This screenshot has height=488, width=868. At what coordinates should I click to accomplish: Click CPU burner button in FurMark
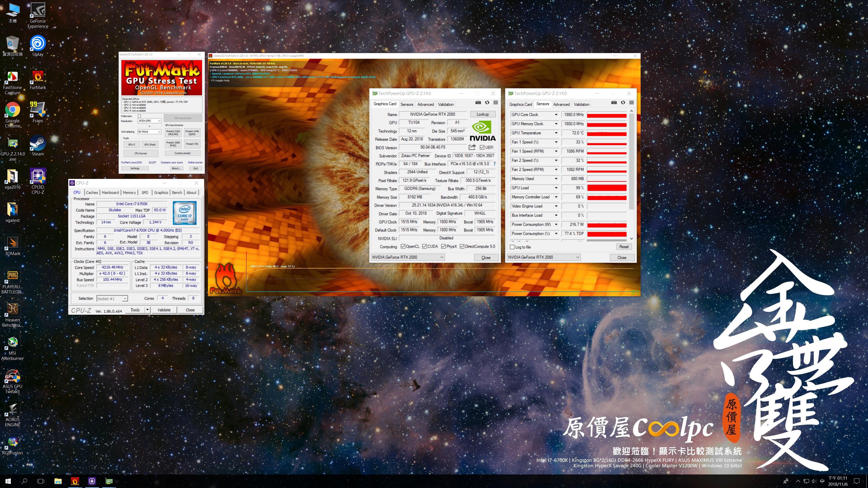click(x=141, y=154)
